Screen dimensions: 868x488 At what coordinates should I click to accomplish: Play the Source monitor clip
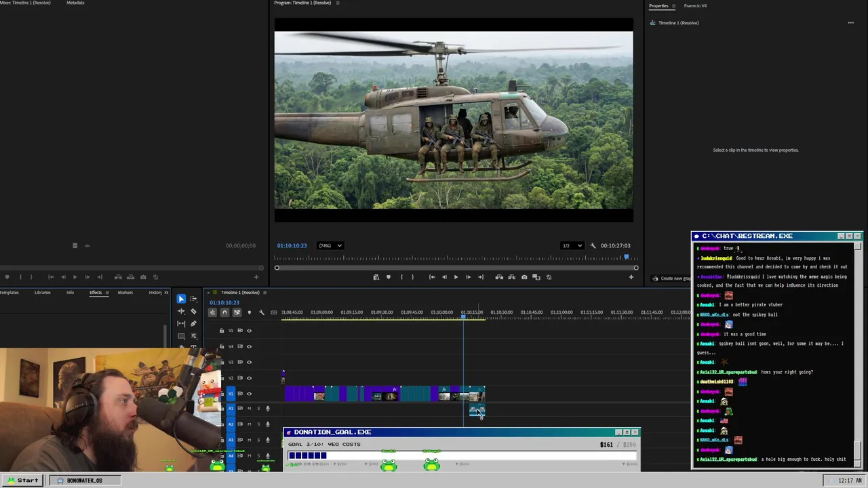[x=75, y=277]
